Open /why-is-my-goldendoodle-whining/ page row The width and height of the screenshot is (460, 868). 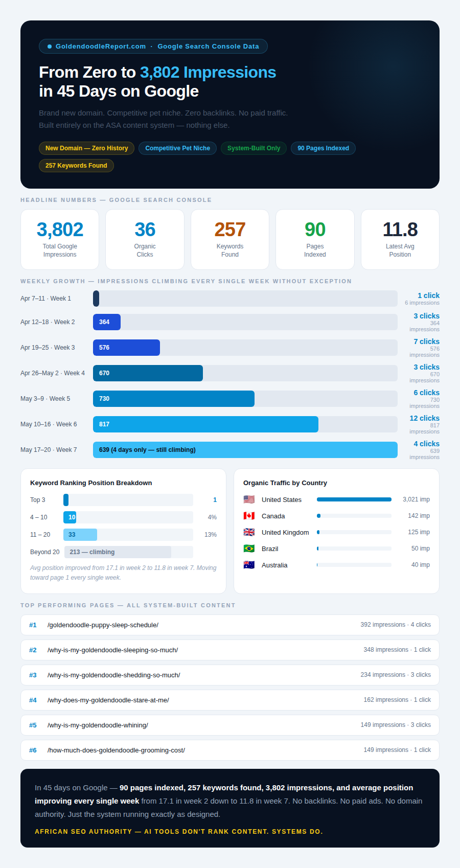coord(230,725)
